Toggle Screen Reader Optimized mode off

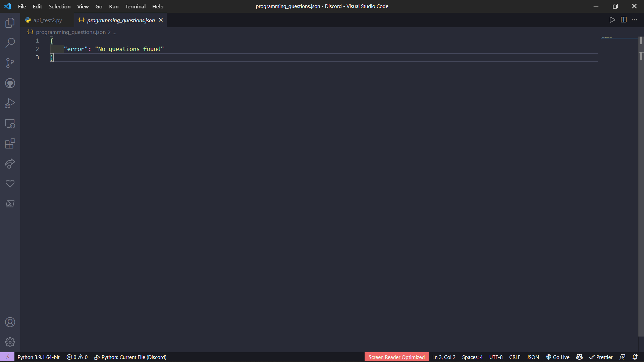[x=396, y=357]
